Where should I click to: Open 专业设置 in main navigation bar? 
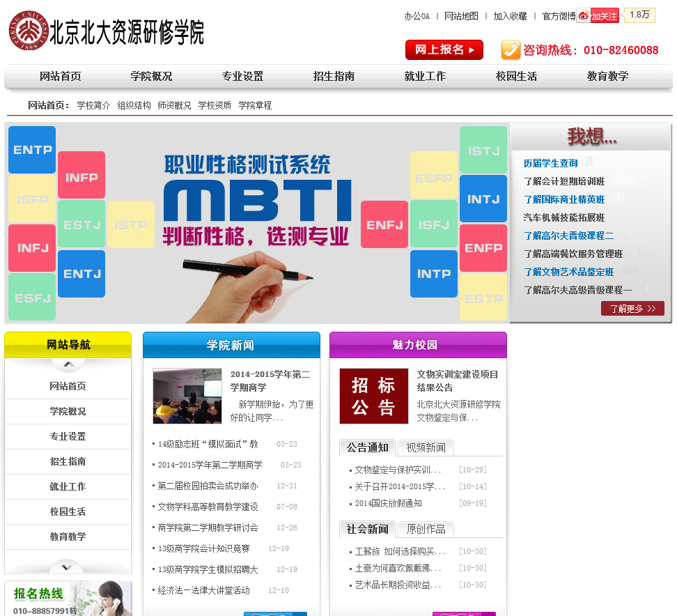click(x=242, y=77)
